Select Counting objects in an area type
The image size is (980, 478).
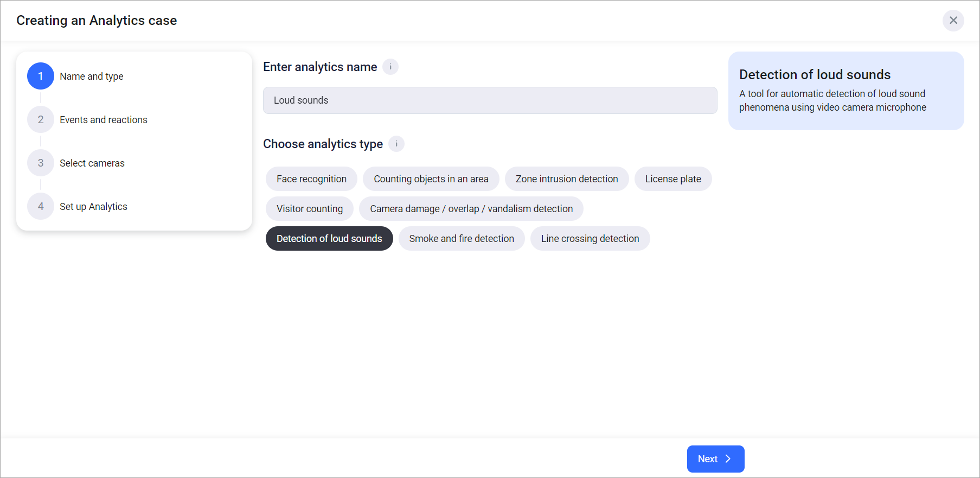(431, 179)
